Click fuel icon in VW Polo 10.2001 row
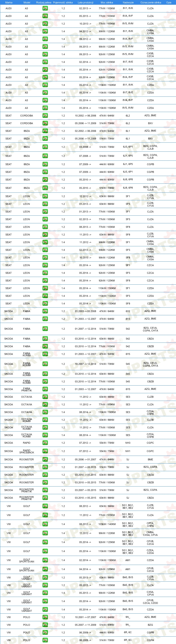Screen dimensions: 176x644 pyautogui.click(x=45, y=617)
